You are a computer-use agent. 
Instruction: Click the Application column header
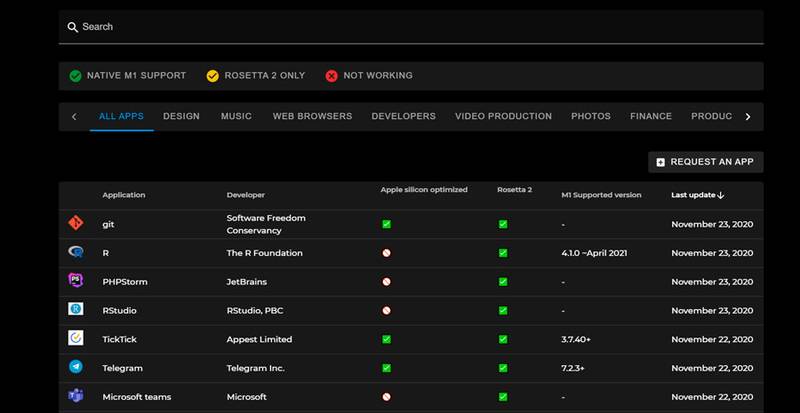point(123,195)
